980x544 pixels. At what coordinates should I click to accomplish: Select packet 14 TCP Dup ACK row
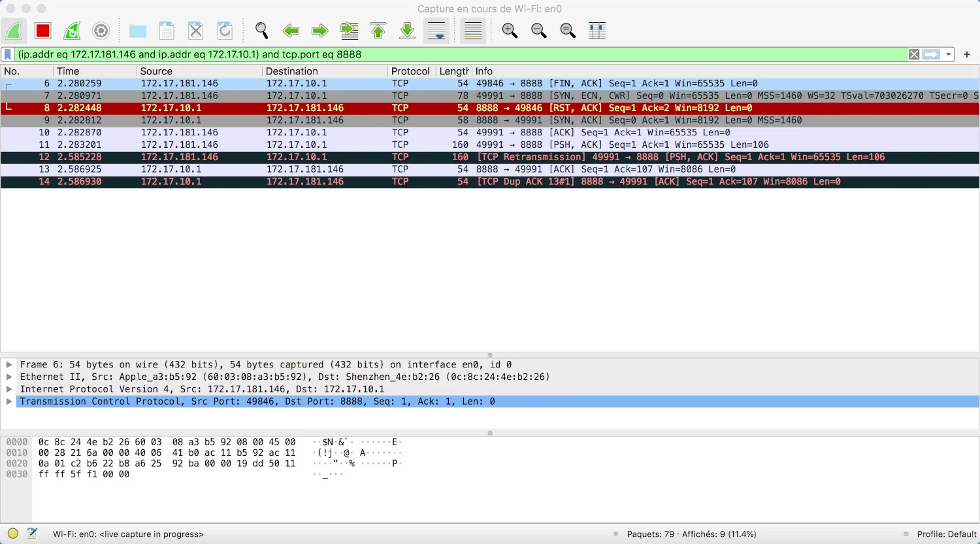tap(490, 182)
